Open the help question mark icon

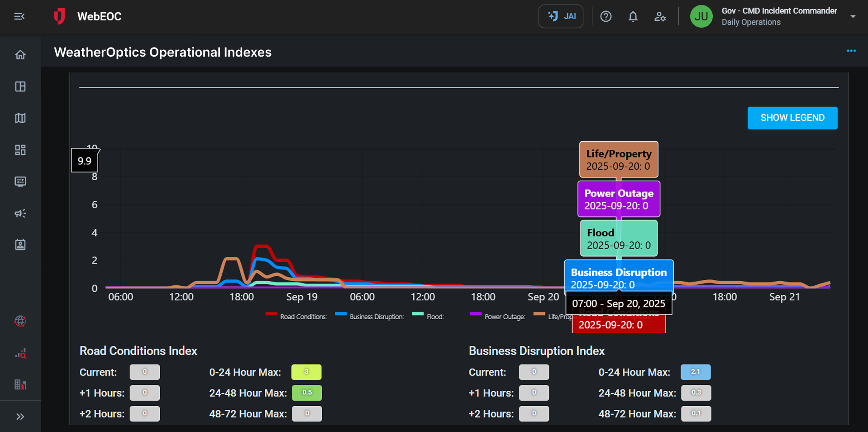pyautogui.click(x=606, y=17)
